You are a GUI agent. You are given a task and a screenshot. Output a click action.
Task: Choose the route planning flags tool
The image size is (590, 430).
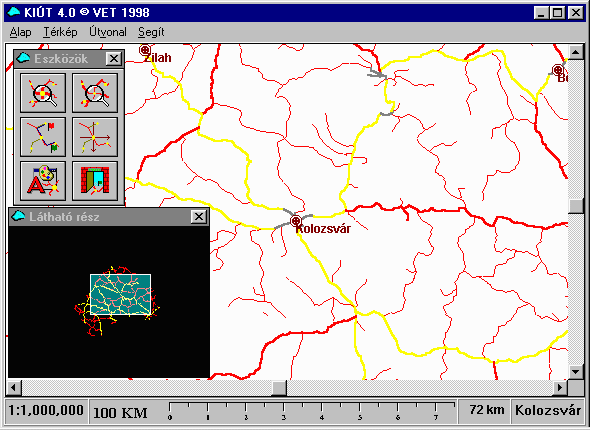(x=43, y=137)
